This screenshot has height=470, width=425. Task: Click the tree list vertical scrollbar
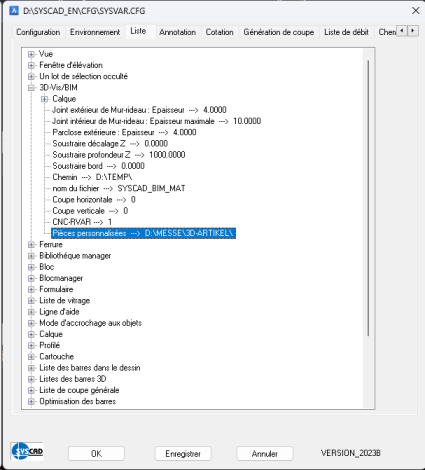point(368,198)
